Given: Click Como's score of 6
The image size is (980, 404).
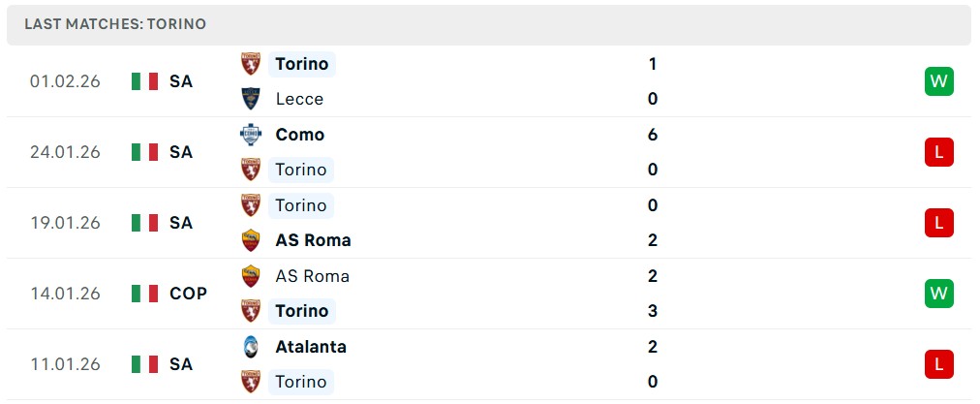Looking at the screenshot, I should 653,135.
